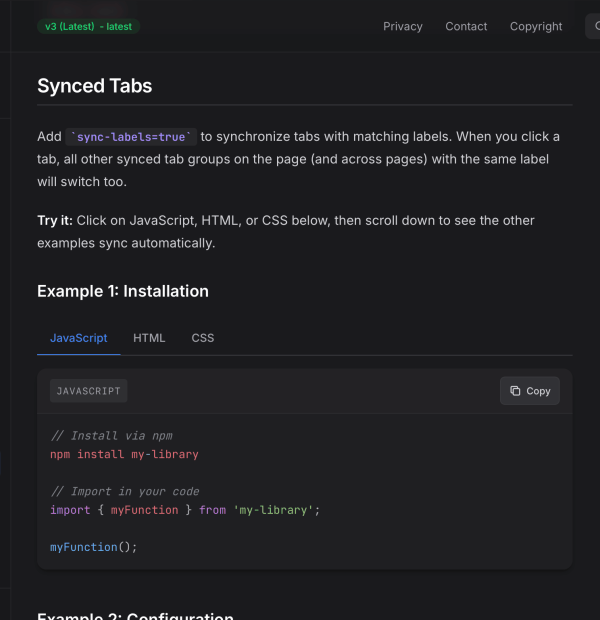Click the JAVASCRIPT language label badge
This screenshot has width=600, height=620.
coord(89,391)
